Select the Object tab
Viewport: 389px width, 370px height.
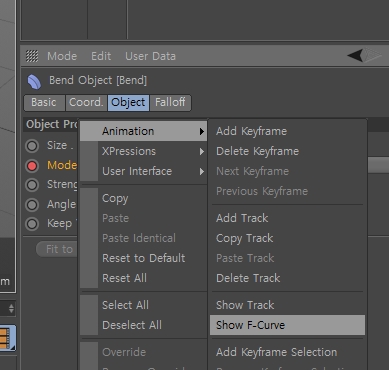click(128, 102)
